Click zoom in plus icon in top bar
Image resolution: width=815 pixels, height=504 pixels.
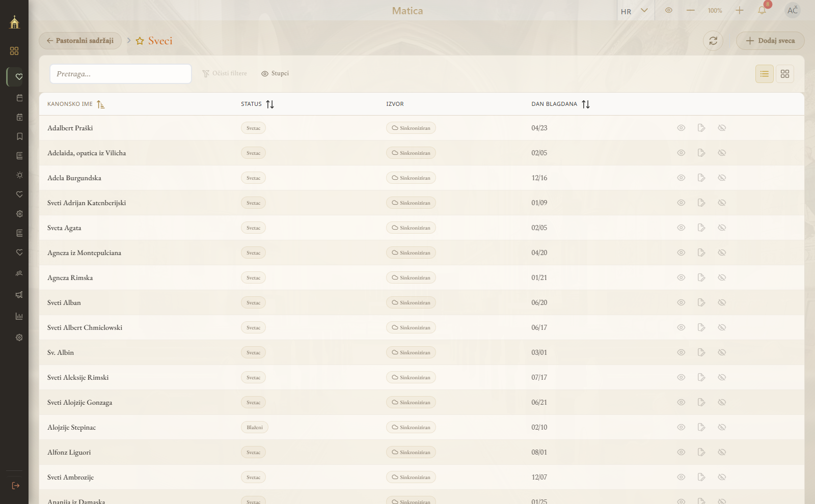tap(740, 10)
